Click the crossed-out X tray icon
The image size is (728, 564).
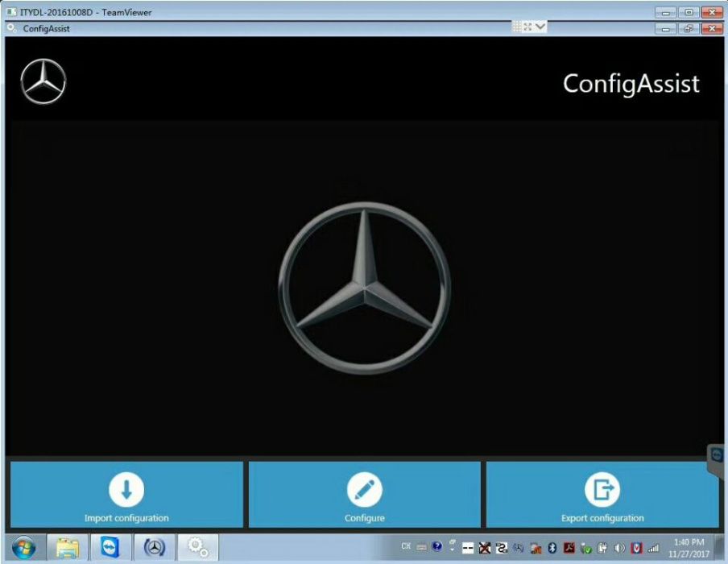485,548
